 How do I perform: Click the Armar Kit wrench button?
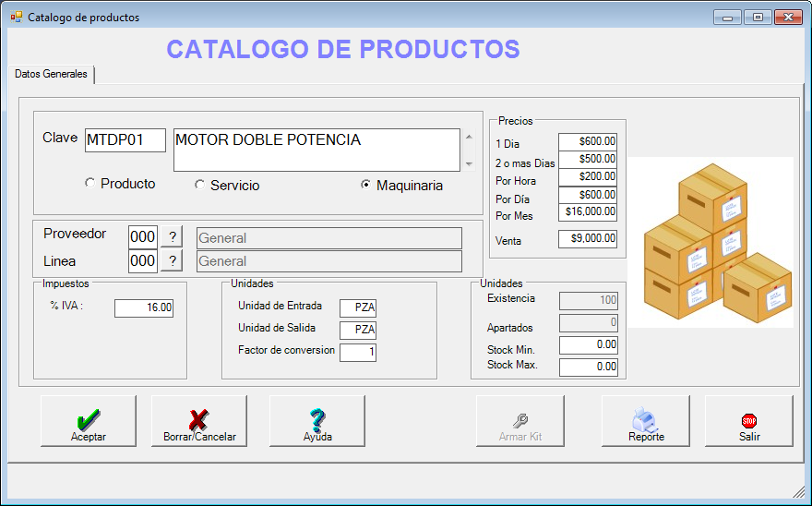[x=520, y=421]
